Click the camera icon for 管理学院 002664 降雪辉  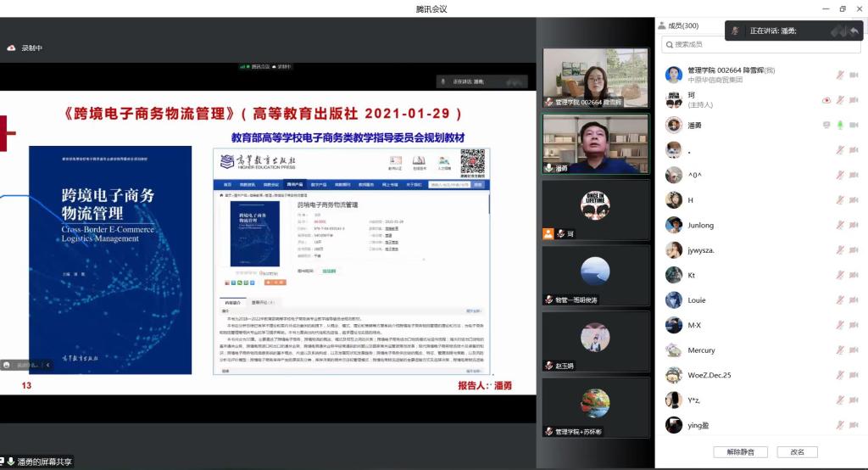(x=854, y=75)
